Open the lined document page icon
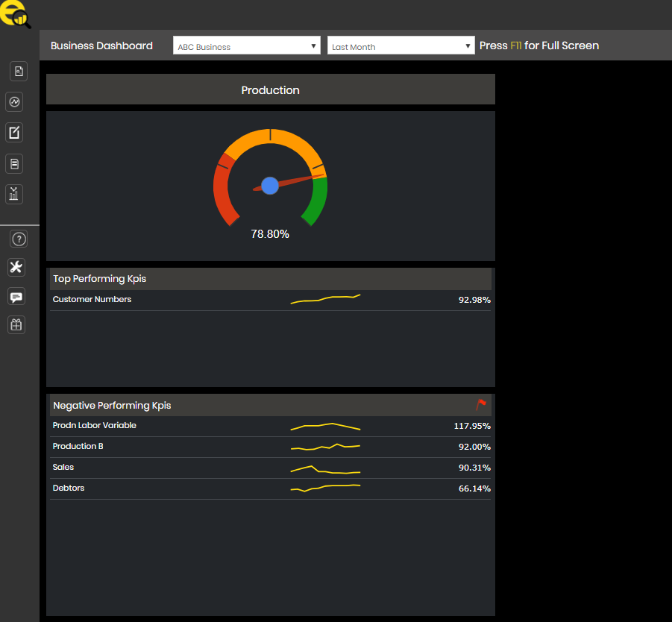The height and width of the screenshot is (622, 672). (14, 163)
